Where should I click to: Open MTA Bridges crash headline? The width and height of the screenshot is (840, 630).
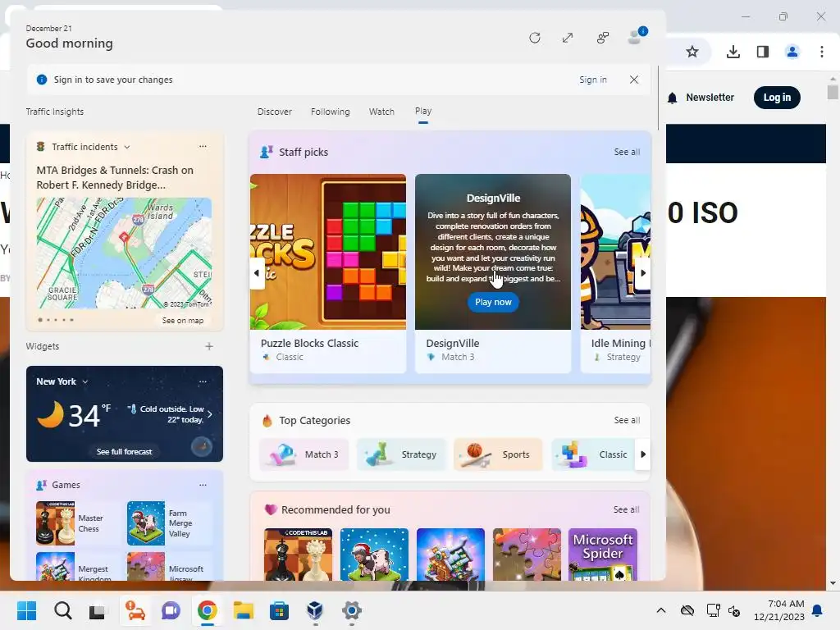point(115,177)
